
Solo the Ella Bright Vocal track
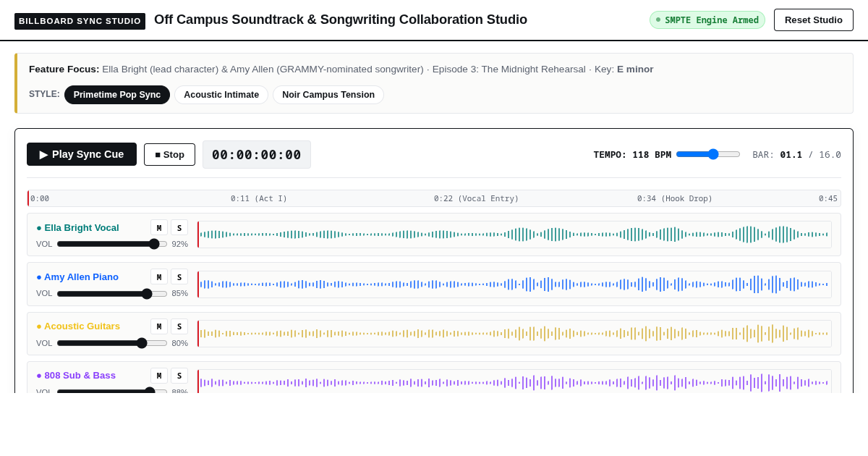tap(179, 228)
